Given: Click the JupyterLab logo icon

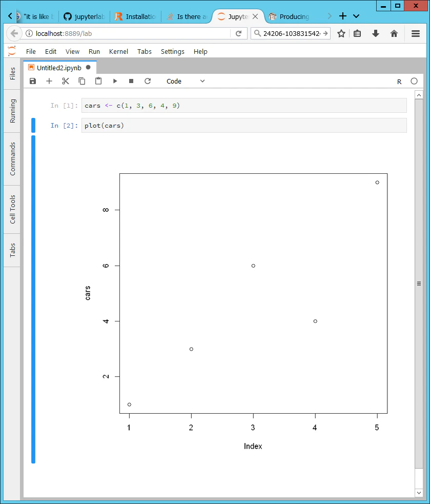Looking at the screenshot, I should [12, 51].
